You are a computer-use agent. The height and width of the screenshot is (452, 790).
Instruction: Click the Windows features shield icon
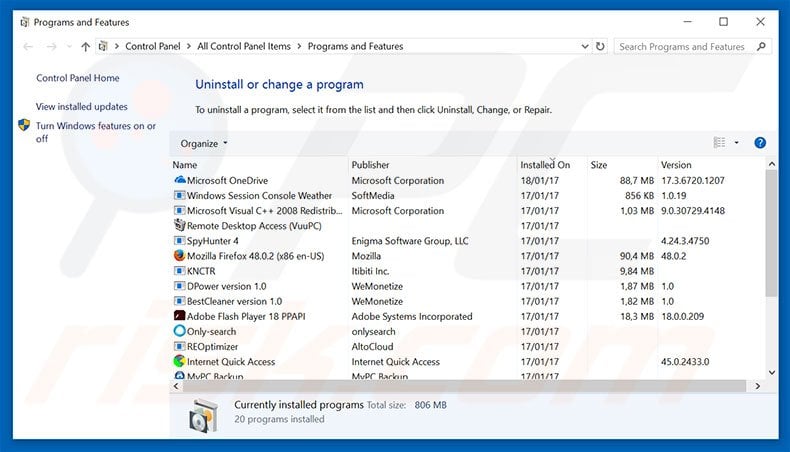24,125
